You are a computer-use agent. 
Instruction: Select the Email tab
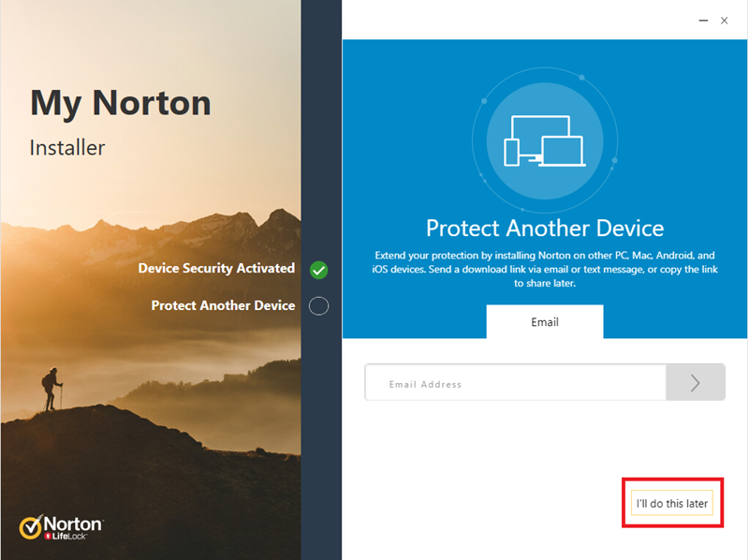click(x=545, y=321)
